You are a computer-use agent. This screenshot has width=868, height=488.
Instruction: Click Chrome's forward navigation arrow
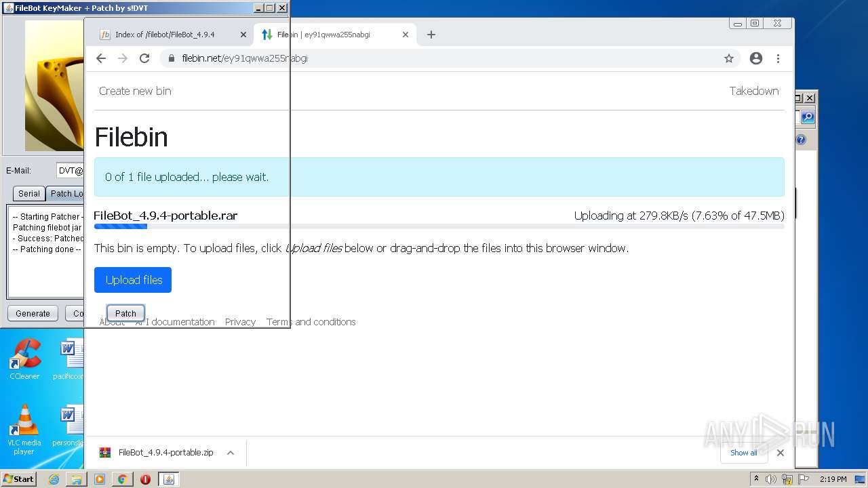(123, 58)
